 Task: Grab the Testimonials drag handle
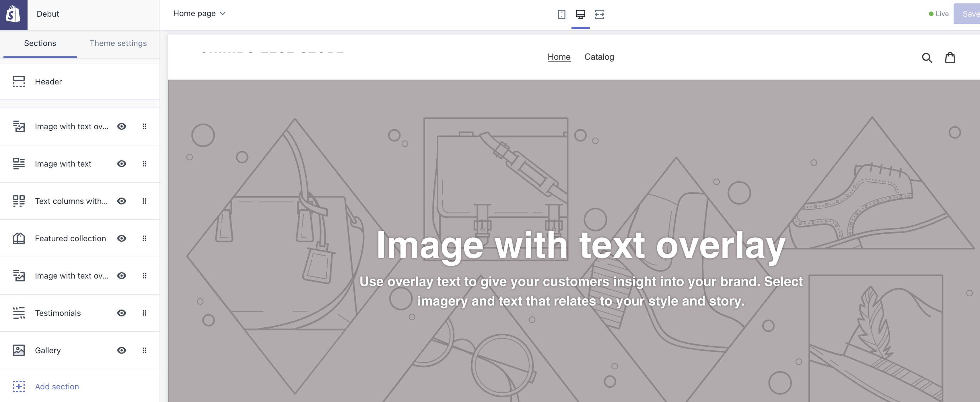pyautogui.click(x=145, y=312)
